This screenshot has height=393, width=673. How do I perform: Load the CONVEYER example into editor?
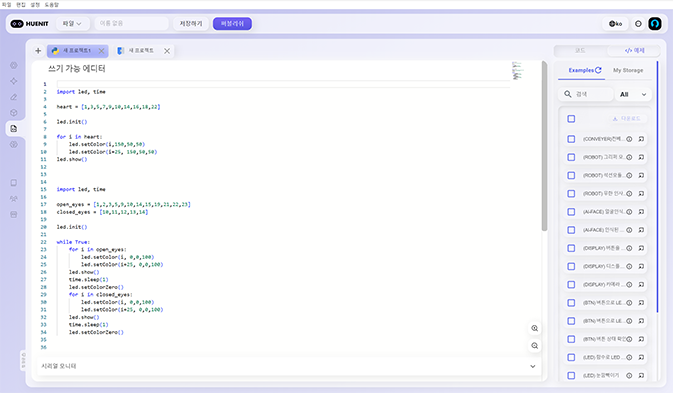pyautogui.click(x=641, y=139)
